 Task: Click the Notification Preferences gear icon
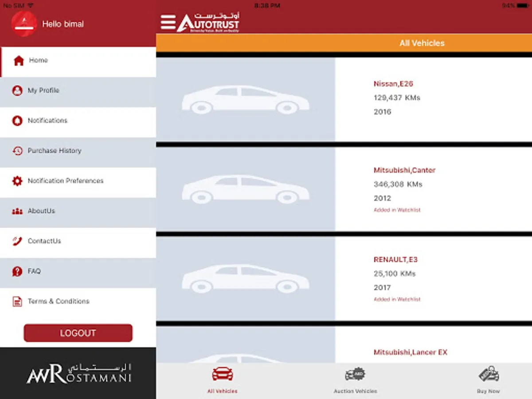[17, 181]
